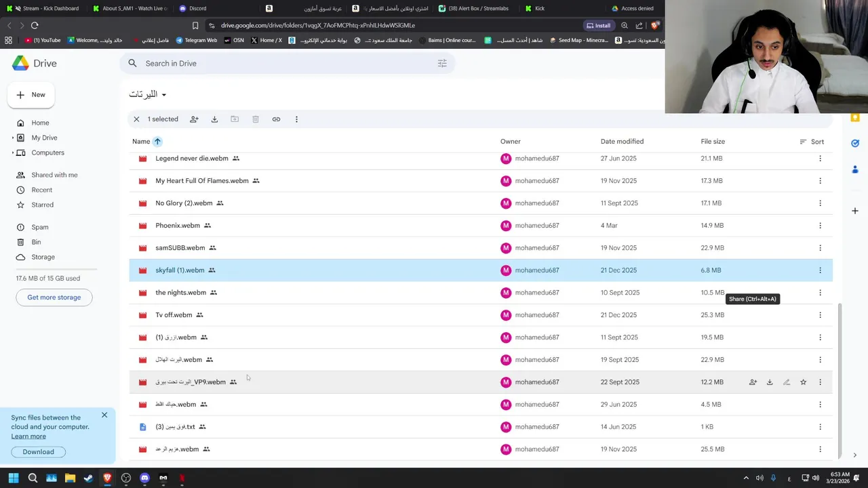This screenshot has width=868, height=488.
Task: Open more actions for skyfall (1).webm
Action: pyautogui.click(x=820, y=270)
